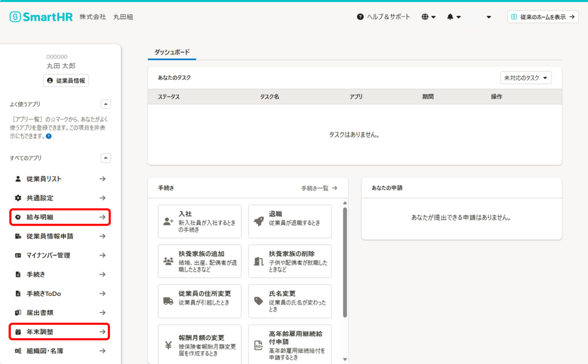Click the help tooltip question mark icon
The width and height of the screenshot is (588, 364).
tap(49, 136)
